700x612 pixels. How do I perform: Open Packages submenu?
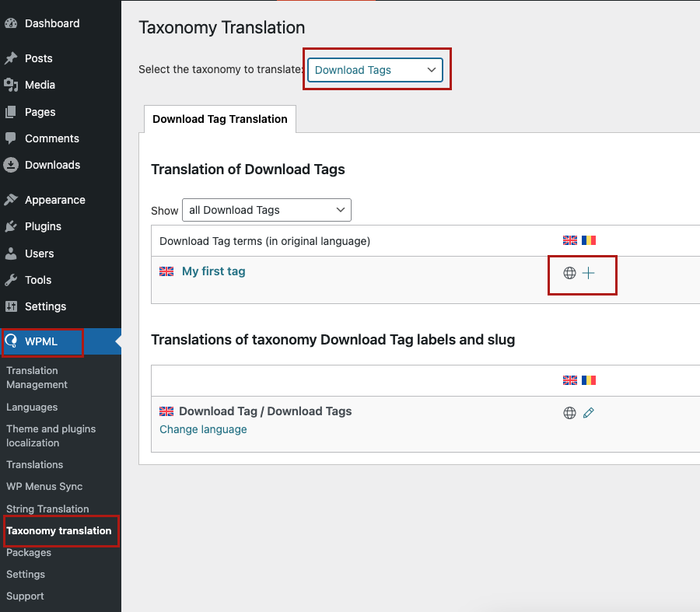point(29,553)
